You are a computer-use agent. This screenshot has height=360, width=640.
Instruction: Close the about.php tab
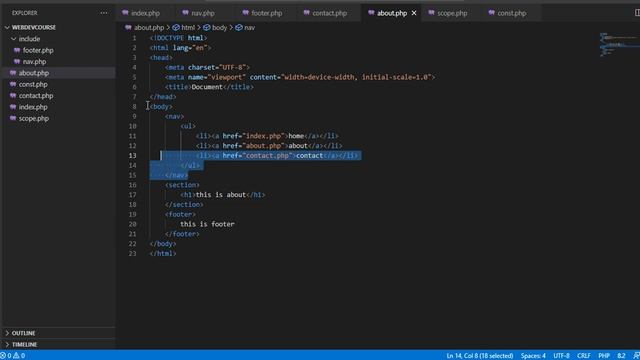[414, 13]
